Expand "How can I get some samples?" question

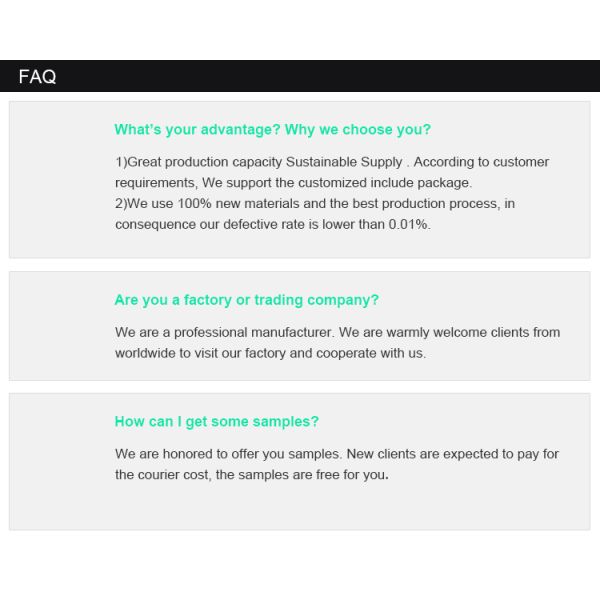click(216, 422)
